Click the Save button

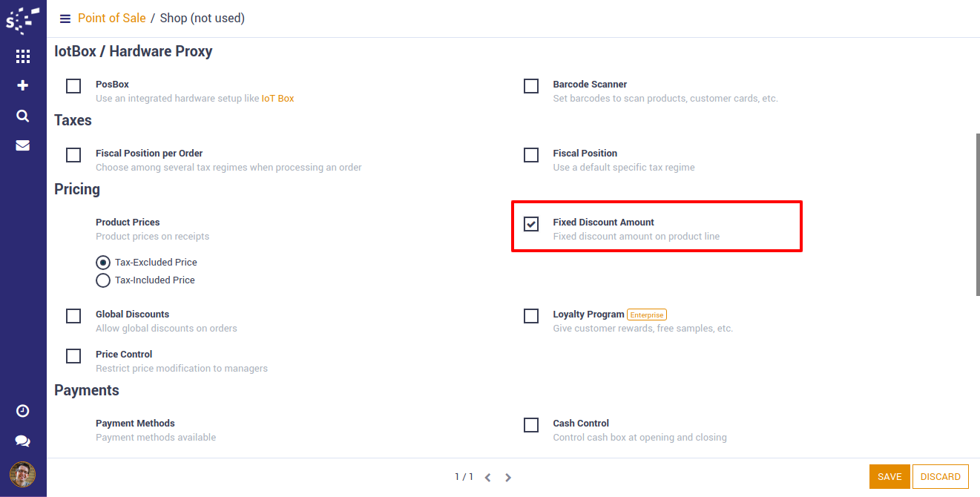click(x=889, y=477)
